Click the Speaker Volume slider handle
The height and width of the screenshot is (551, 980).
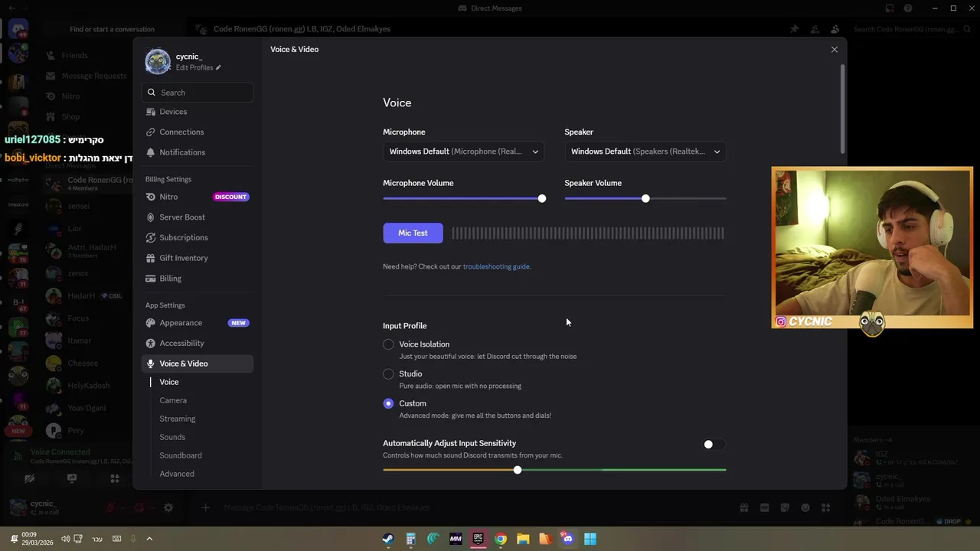tap(645, 198)
